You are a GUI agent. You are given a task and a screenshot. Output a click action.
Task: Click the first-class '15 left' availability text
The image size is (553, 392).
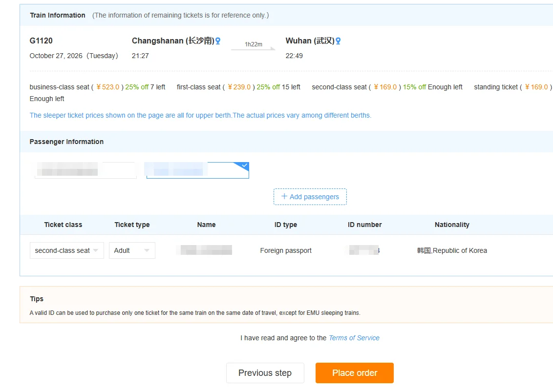click(291, 87)
